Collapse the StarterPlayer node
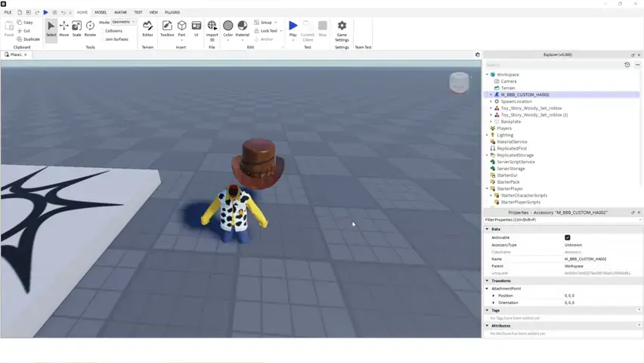This screenshot has height=363, width=644. (487, 189)
